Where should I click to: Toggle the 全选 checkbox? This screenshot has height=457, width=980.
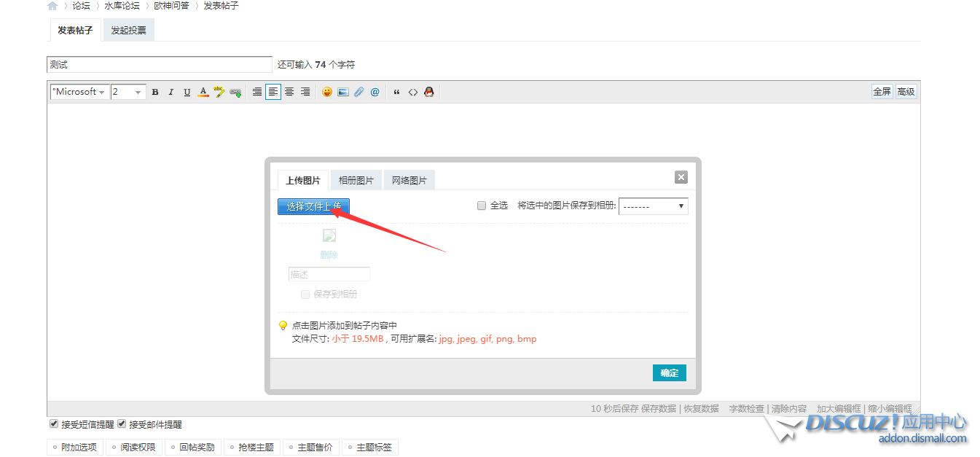[x=482, y=206]
